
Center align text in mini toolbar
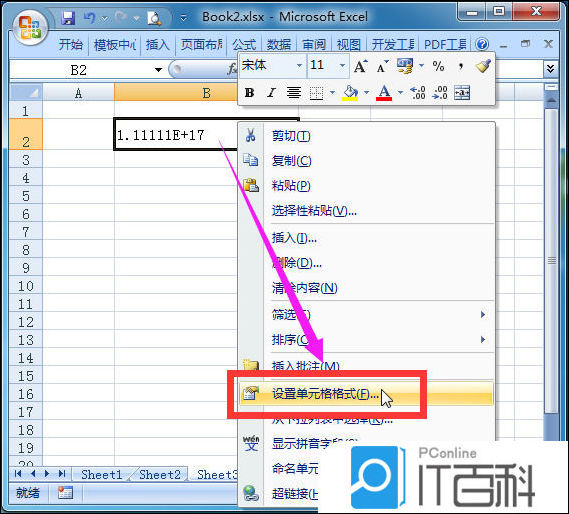click(x=294, y=93)
